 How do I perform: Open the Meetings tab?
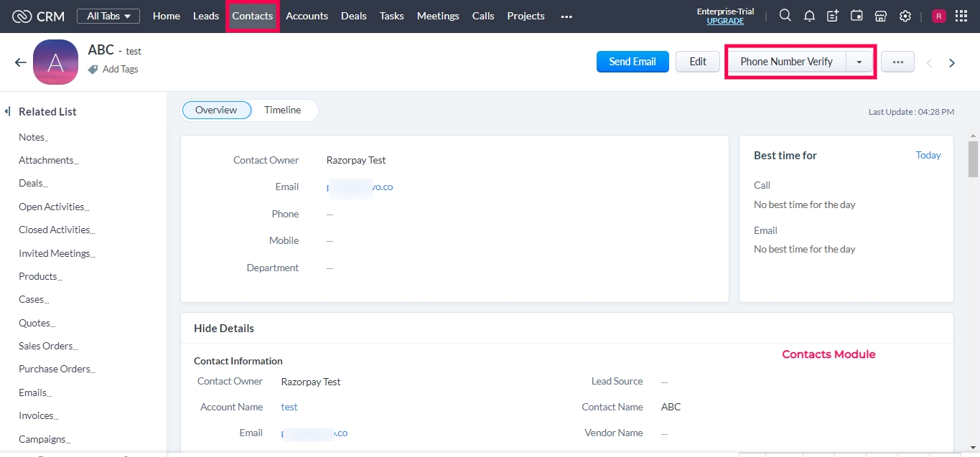pyautogui.click(x=438, y=16)
